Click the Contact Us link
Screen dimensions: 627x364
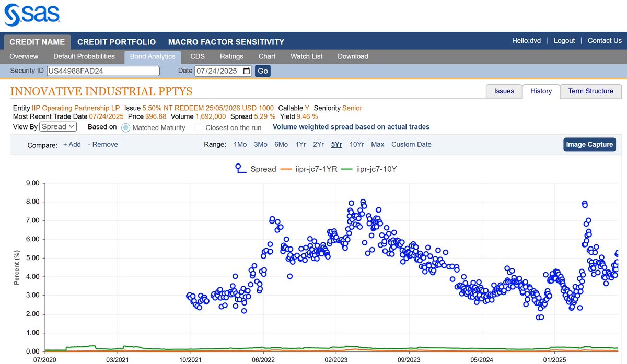click(605, 41)
